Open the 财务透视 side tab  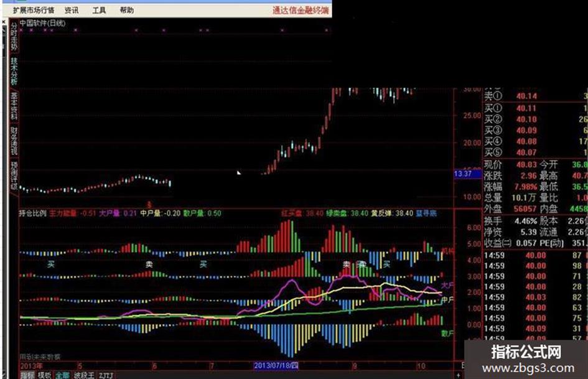point(14,141)
